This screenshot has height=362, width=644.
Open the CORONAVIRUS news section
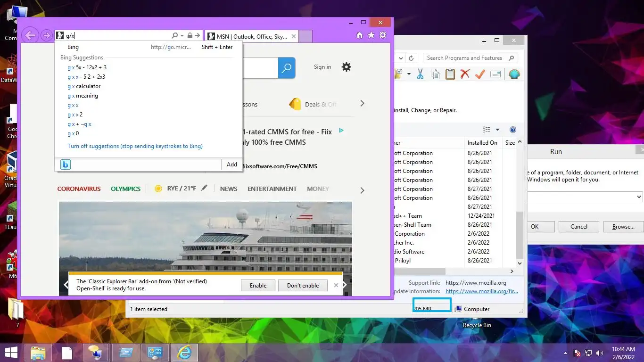tap(79, 189)
